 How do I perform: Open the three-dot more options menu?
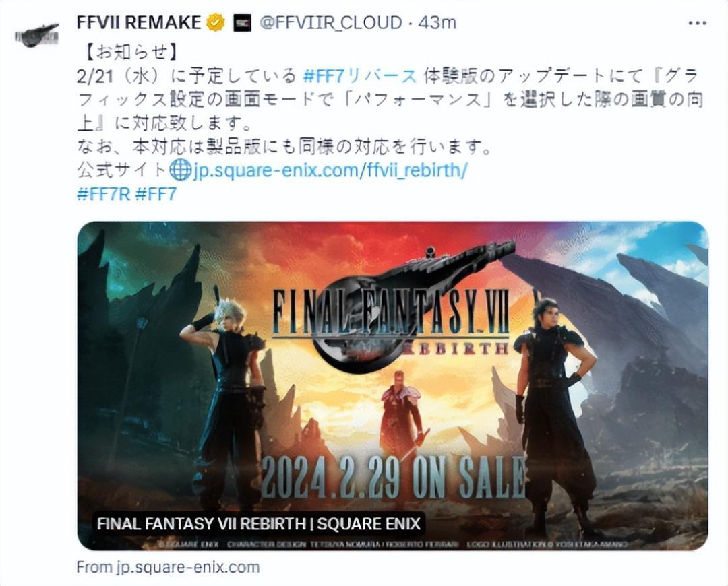697,23
